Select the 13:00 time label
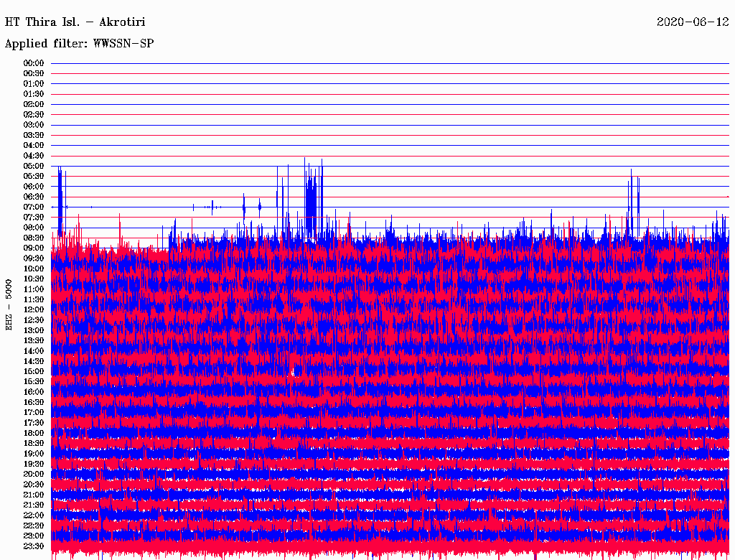This screenshot has height=560, width=735. coord(34,331)
